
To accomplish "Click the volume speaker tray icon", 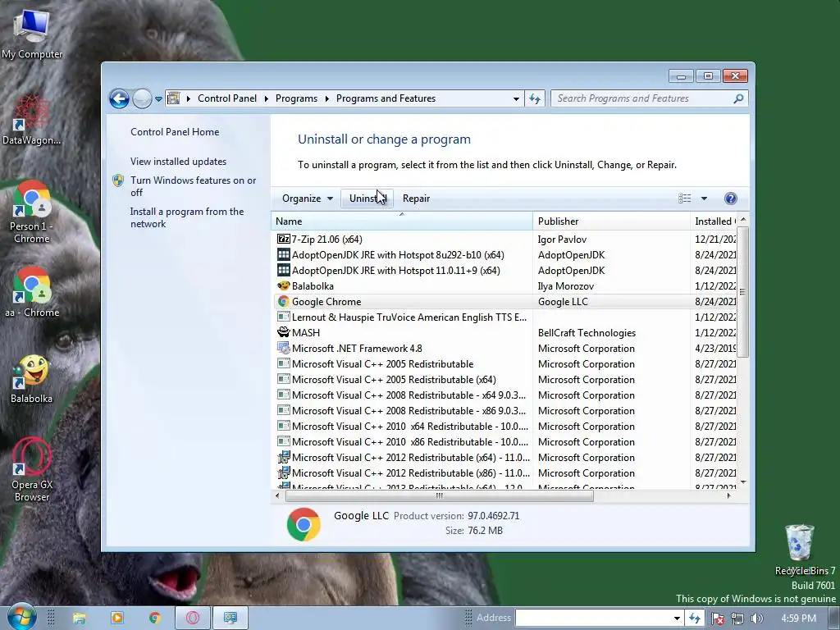I will (x=756, y=619).
